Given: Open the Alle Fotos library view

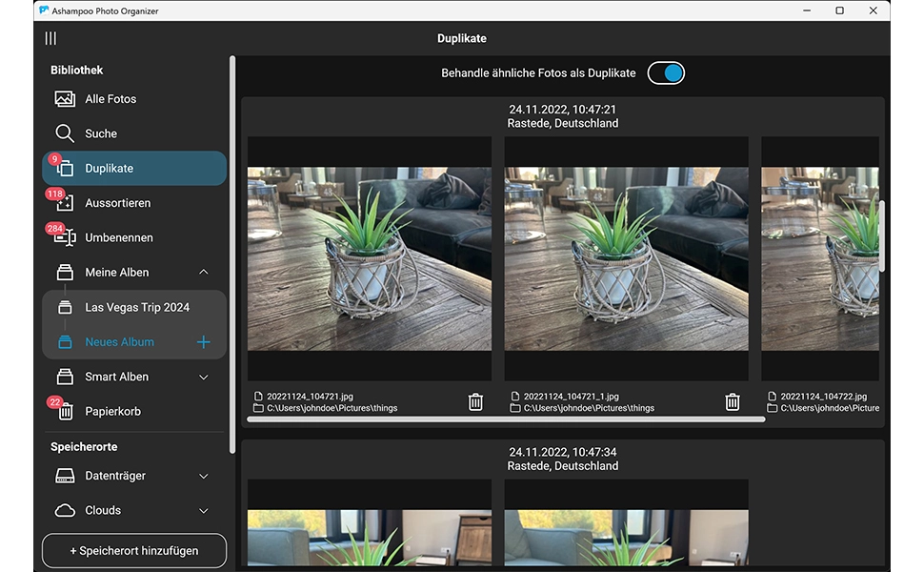Looking at the screenshot, I should point(110,98).
